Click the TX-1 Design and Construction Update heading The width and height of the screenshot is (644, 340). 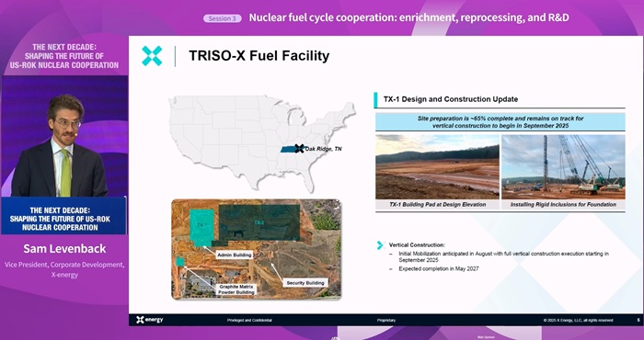(x=451, y=99)
